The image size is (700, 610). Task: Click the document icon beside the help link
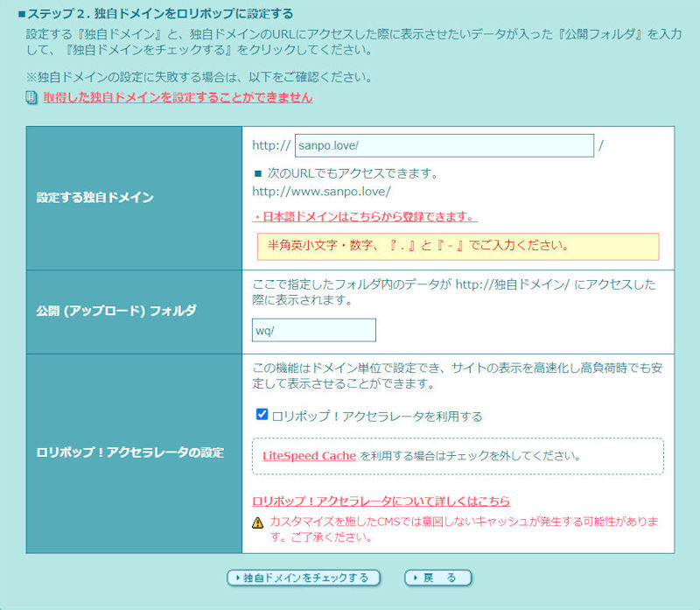tap(31, 98)
